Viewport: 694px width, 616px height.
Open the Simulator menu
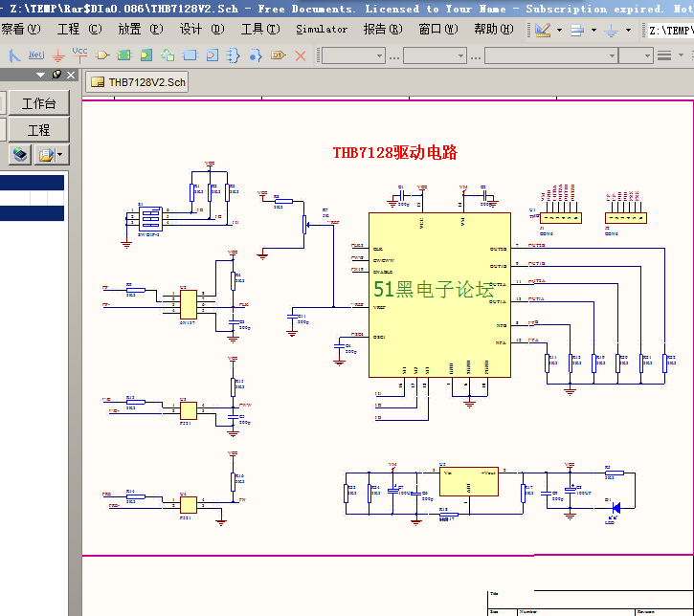click(322, 30)
